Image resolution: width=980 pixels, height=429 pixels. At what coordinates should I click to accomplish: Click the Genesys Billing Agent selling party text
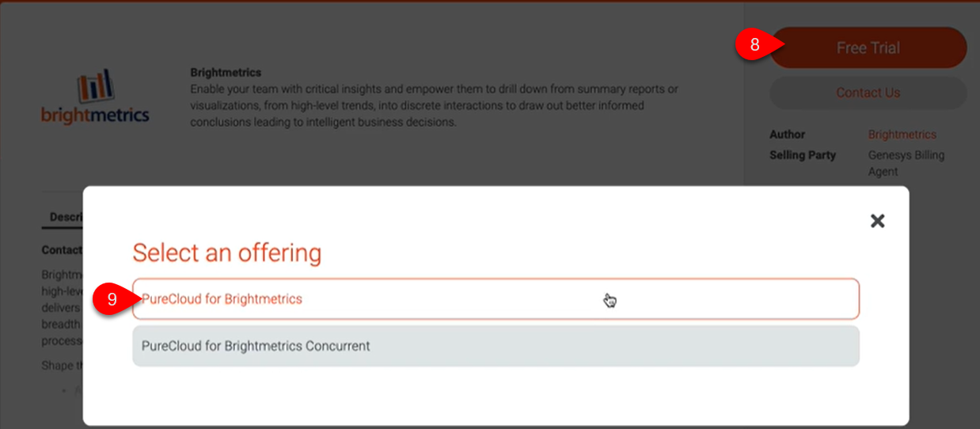906,163
